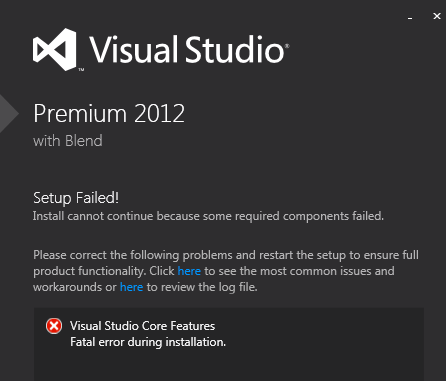Click the red error X icon
The image size is (447, 383).
54,326
